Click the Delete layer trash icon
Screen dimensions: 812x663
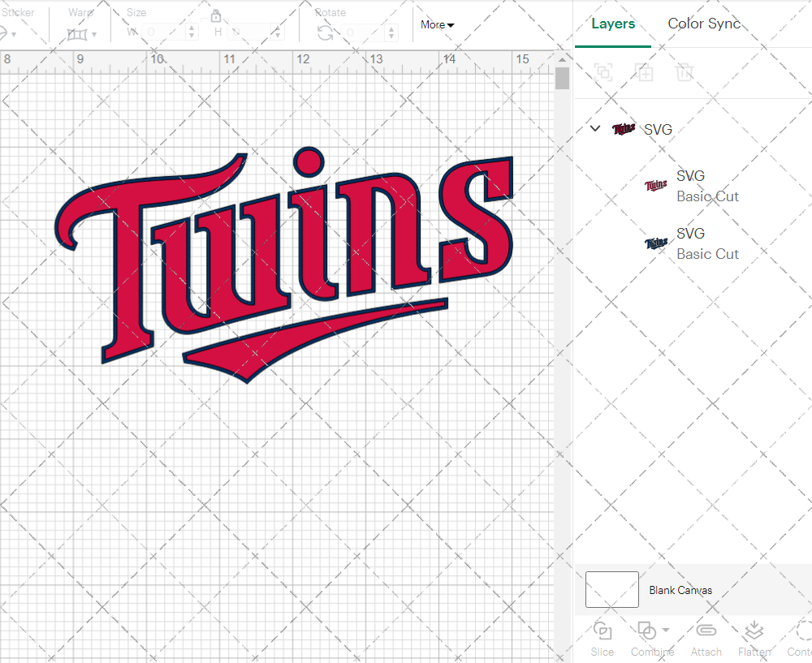click(x=684, y=72)
